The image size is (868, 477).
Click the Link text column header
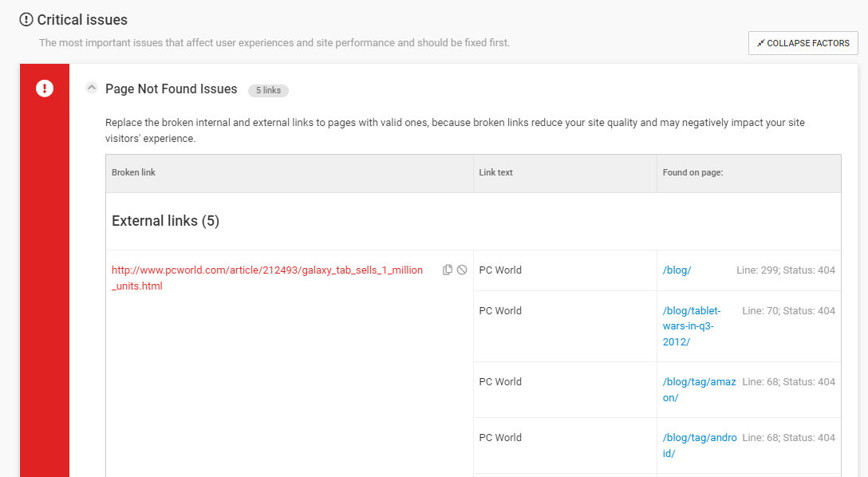(x=495, y=172)
